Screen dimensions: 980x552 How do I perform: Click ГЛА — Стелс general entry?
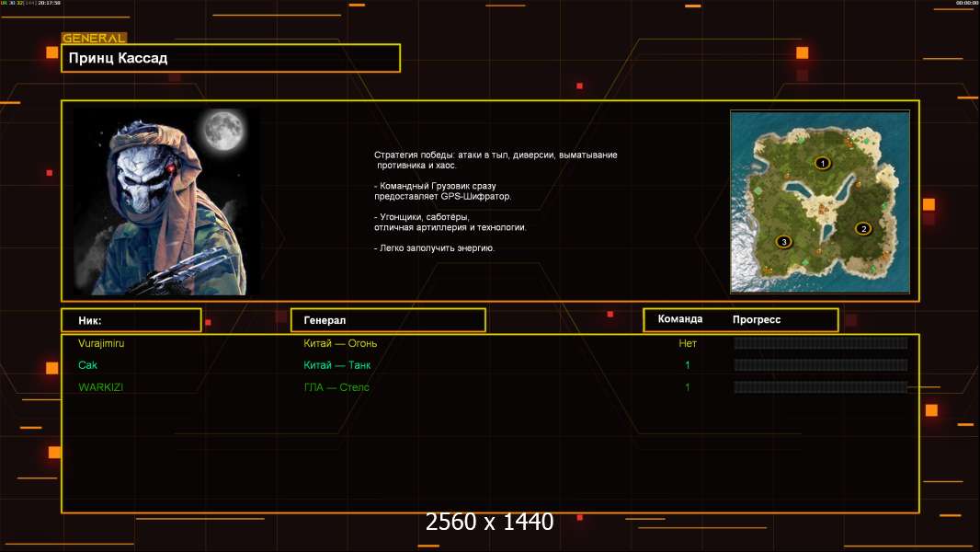336,387
